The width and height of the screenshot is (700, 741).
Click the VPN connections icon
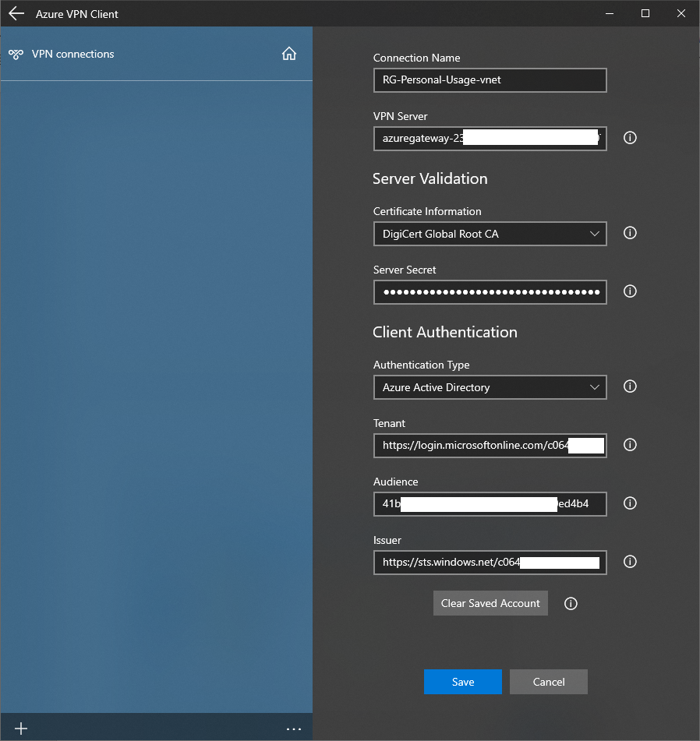tap(16, 55)
